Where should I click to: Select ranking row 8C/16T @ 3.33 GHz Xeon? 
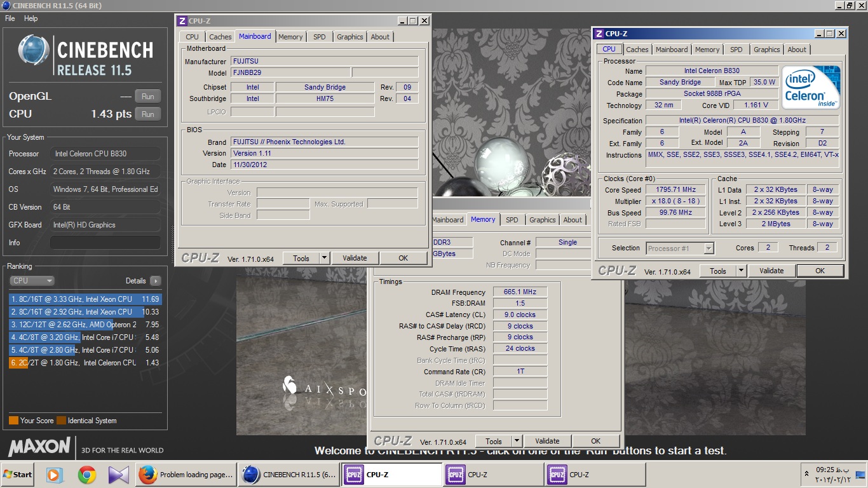85,299
